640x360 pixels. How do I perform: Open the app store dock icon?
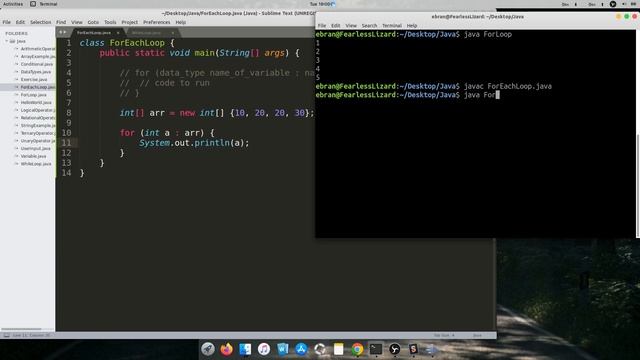301,349
